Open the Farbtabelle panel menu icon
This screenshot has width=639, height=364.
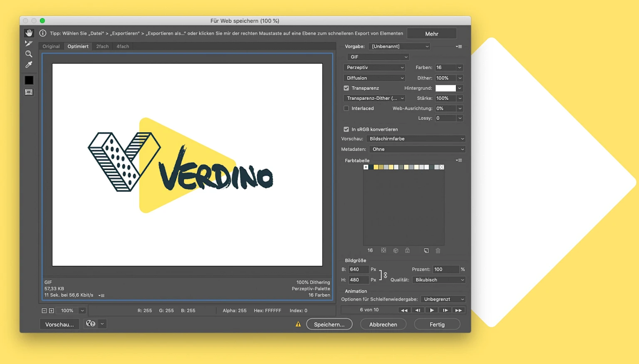point(459,160)
